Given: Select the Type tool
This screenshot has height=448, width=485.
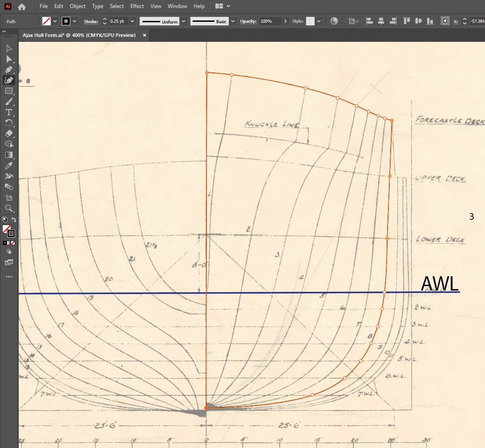Looking at the screenshot, I should (x=8, y=112).
